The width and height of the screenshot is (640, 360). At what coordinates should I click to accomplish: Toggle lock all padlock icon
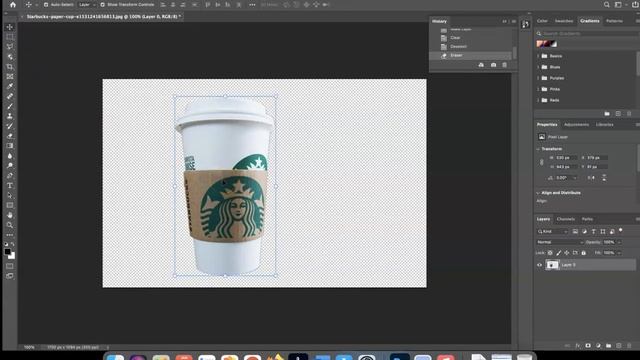(583, 253)
